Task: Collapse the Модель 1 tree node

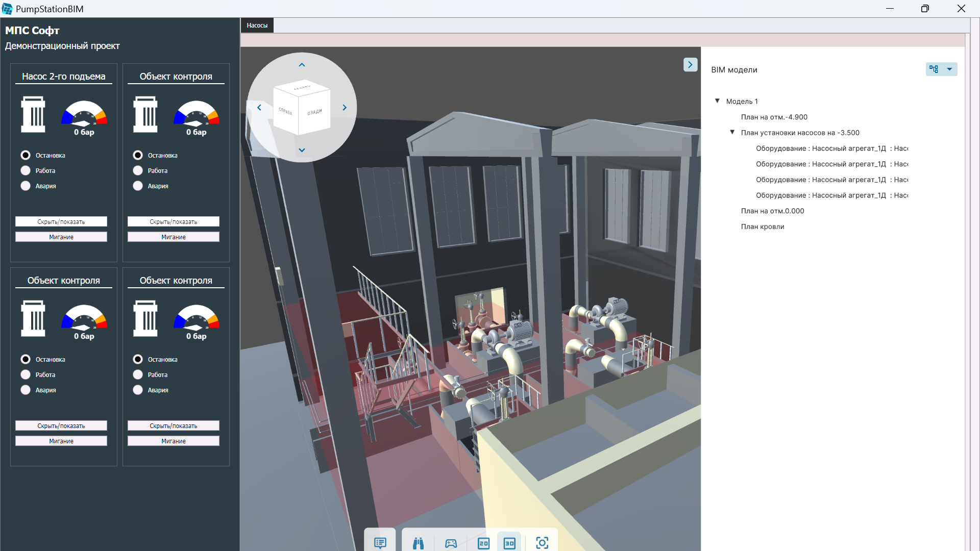Action: [x=717, y=101]
